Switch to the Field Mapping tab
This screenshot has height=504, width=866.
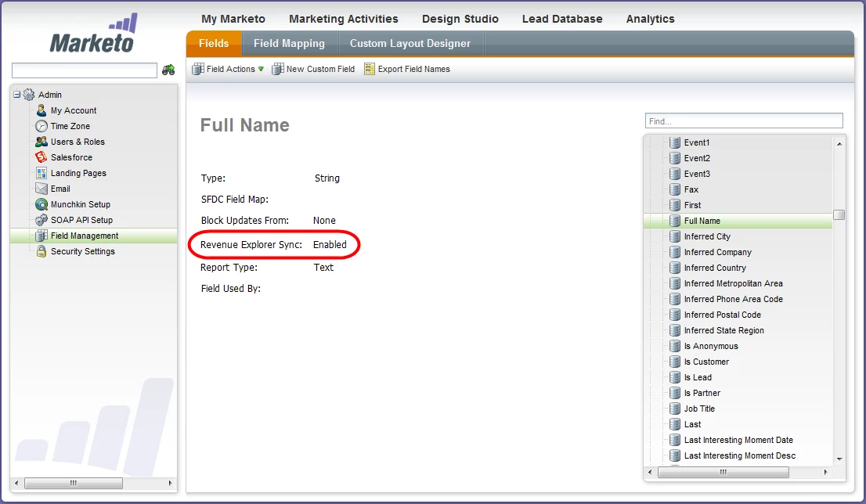click(x=289, y=44)
